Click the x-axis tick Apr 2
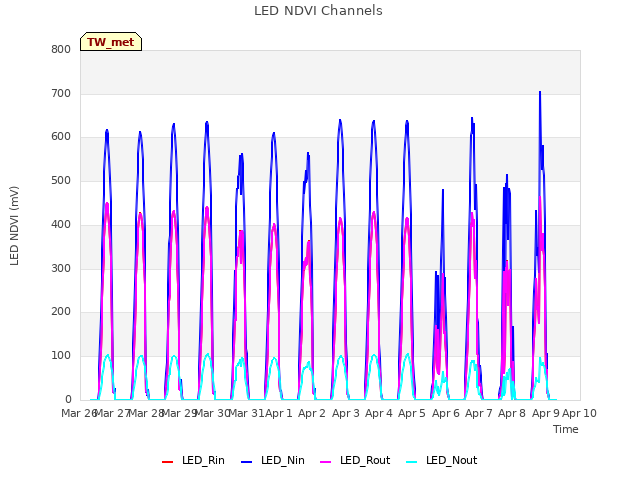The image size is (640, 480). (x=312, y=413)
